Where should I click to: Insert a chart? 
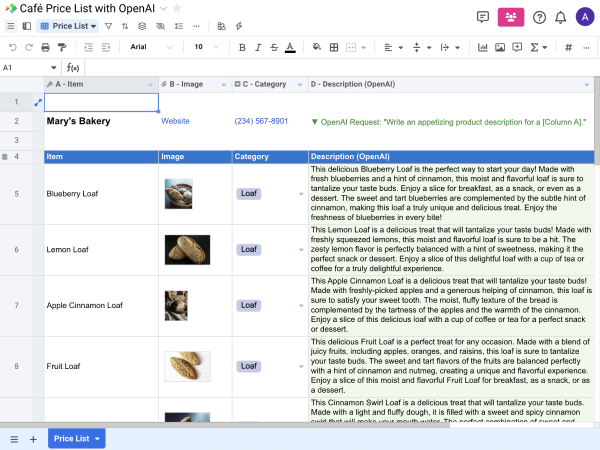483,47
